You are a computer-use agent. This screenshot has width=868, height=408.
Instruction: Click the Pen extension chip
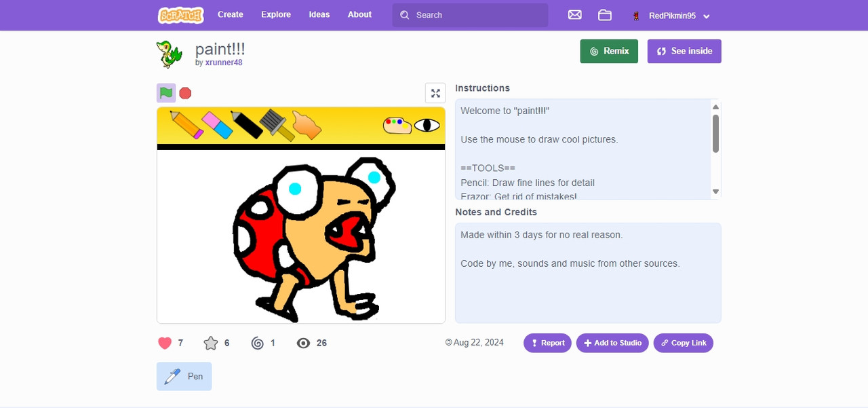184,376
